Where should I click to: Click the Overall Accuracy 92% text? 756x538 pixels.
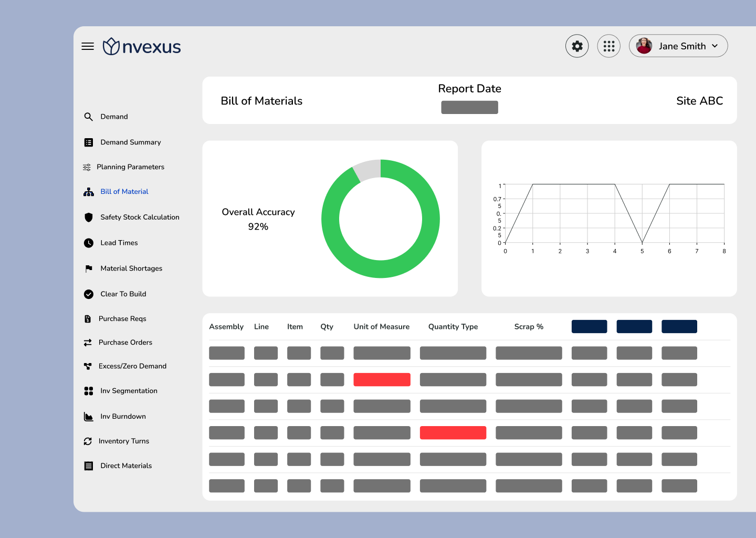(x=258, y=219)
